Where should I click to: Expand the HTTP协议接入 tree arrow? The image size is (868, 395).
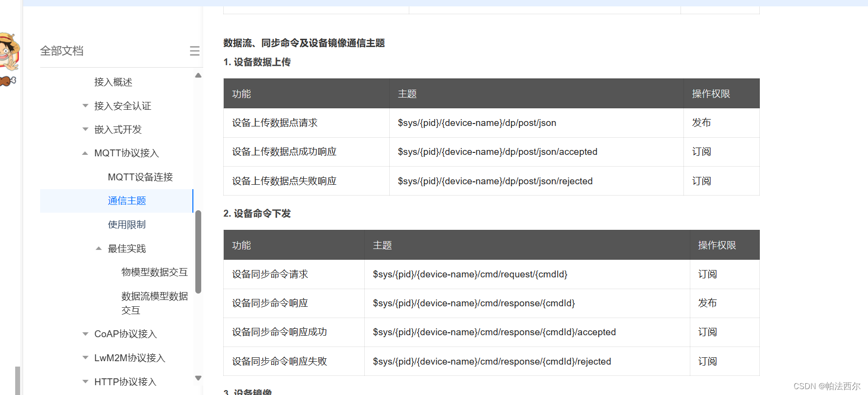85,381
